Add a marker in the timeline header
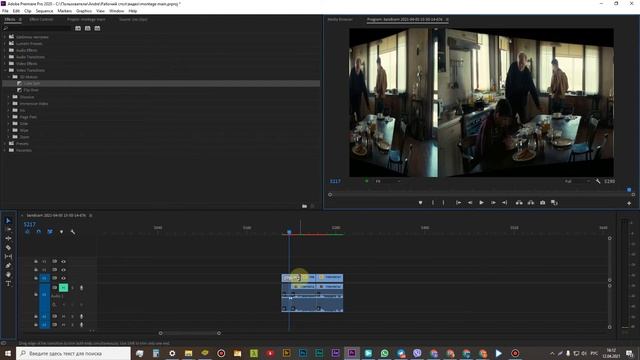This screenshot has width=640, height=360. click(x=61, y=232)
